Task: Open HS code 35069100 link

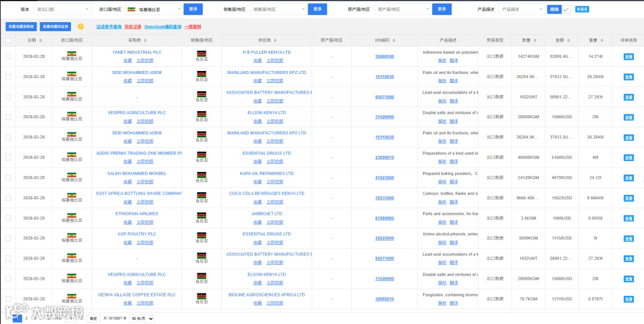Action: pos(385,56)
